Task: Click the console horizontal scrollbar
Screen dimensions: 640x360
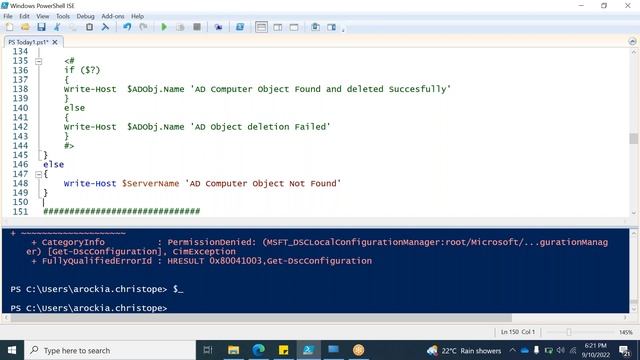Action: (261, 318)
